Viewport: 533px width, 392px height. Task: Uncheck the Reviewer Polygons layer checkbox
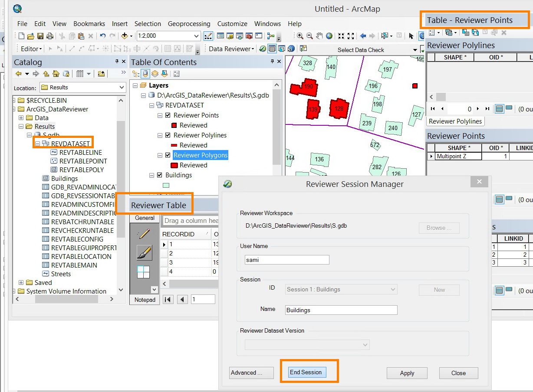tap(168, 155)
